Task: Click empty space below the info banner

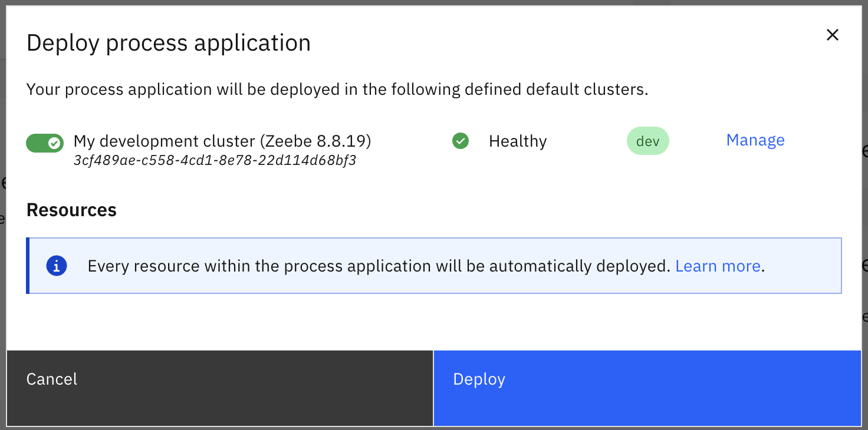Action: (x=433, y=321)
